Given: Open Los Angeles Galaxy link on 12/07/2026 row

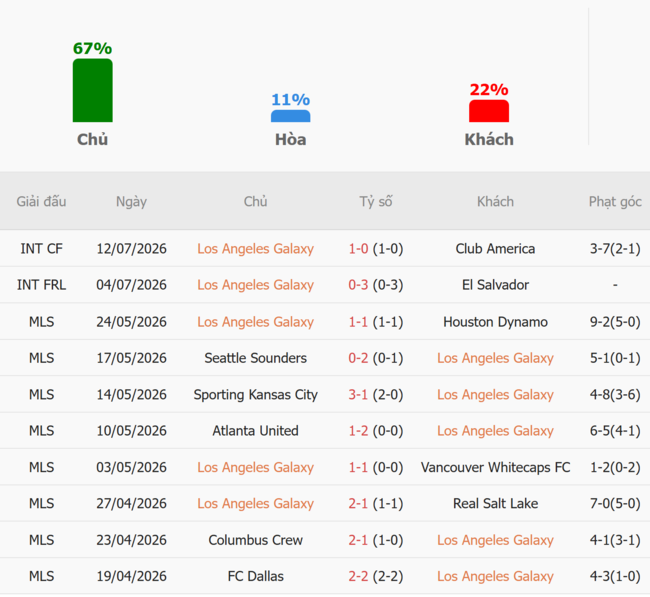Looking at the screenshot, I should 255,249.
